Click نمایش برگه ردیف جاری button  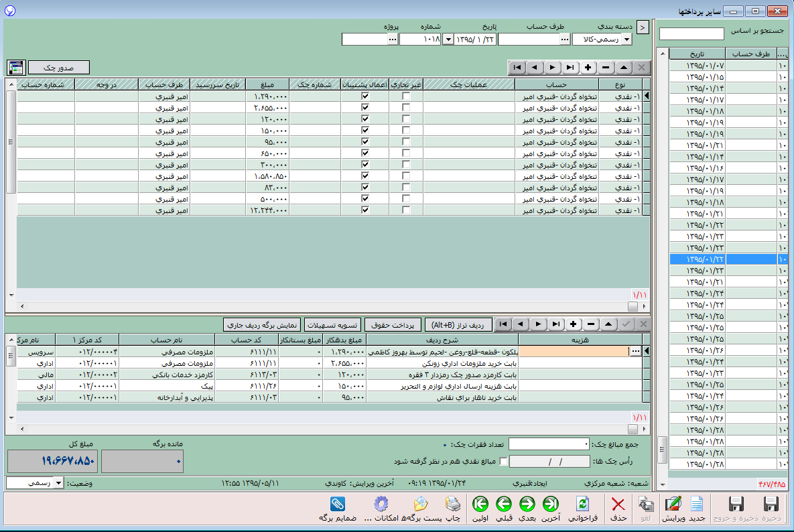click(262, 324)
